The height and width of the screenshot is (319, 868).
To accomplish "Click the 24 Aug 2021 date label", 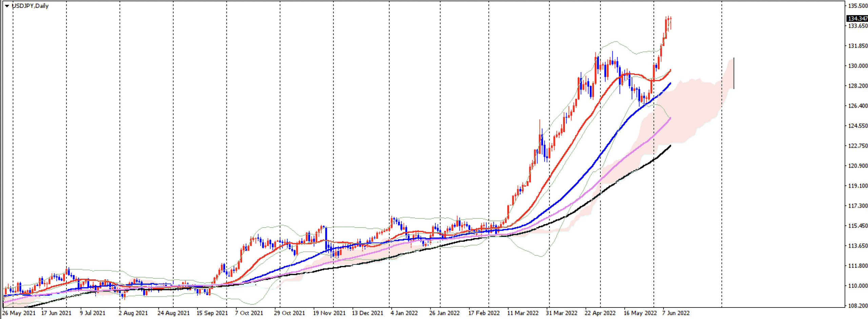I will 173,313.
